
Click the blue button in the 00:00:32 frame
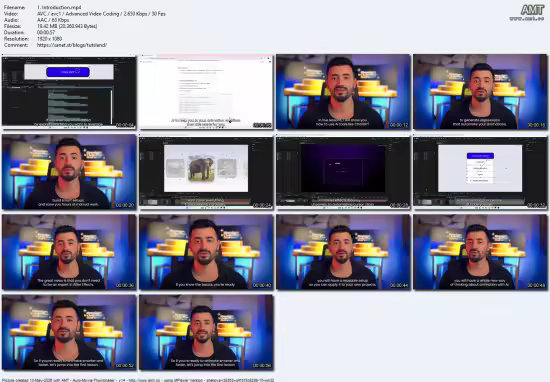(x=480, y=155)
